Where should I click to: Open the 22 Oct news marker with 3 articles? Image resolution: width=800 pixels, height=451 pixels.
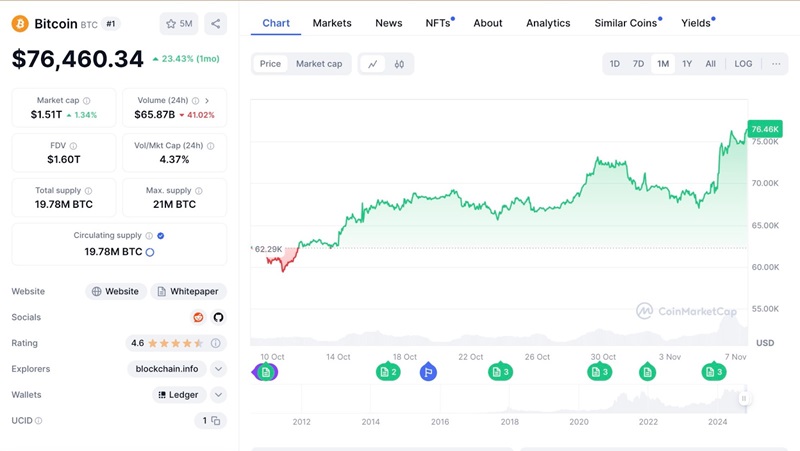coord(500,372)
